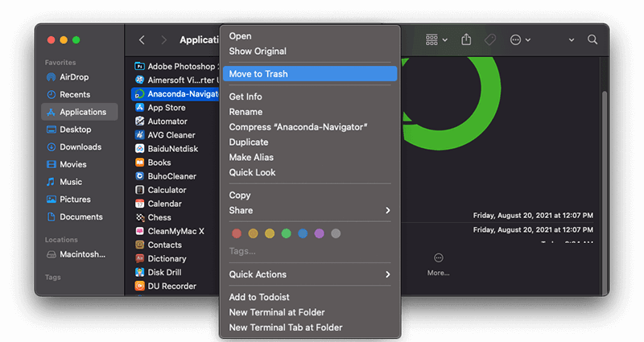
Task: Choose Add to Todoist menu item
Action: (310, 297)
